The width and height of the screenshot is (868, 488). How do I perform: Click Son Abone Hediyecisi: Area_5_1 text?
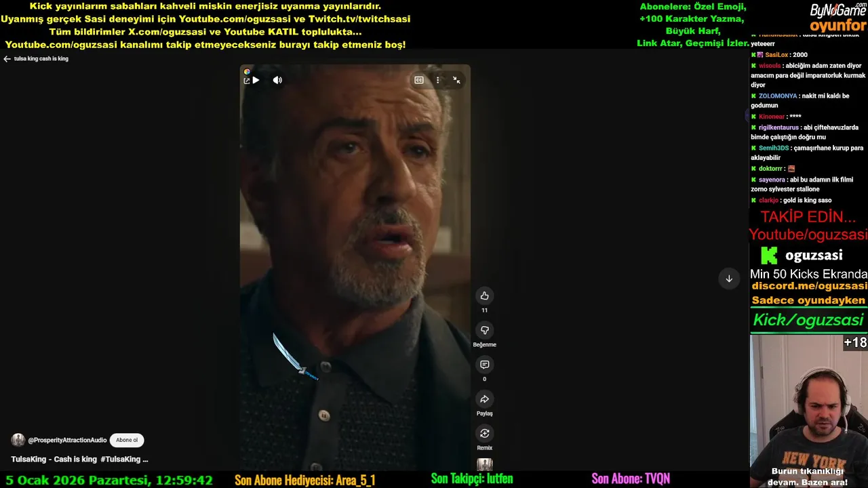pyautogui.click(x=305, y=480)
